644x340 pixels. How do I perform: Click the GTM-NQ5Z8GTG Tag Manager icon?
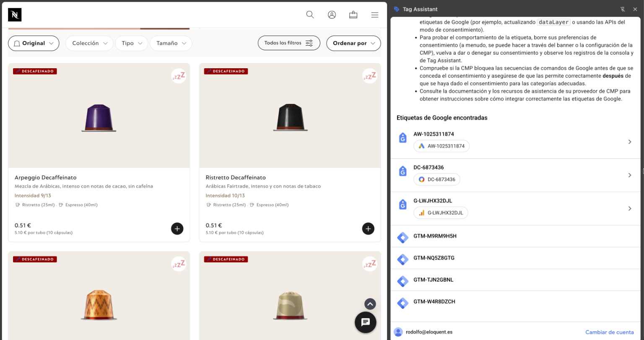click(402, 260)
